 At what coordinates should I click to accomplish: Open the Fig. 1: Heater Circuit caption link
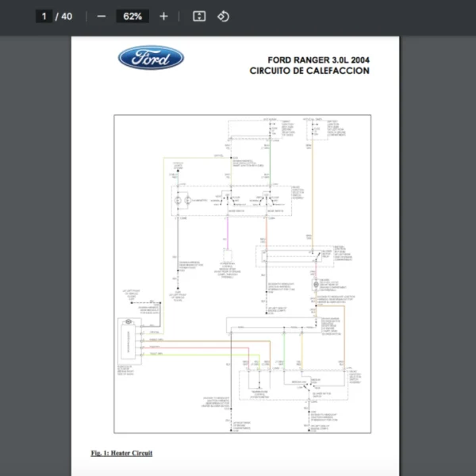tap(121, 453)
